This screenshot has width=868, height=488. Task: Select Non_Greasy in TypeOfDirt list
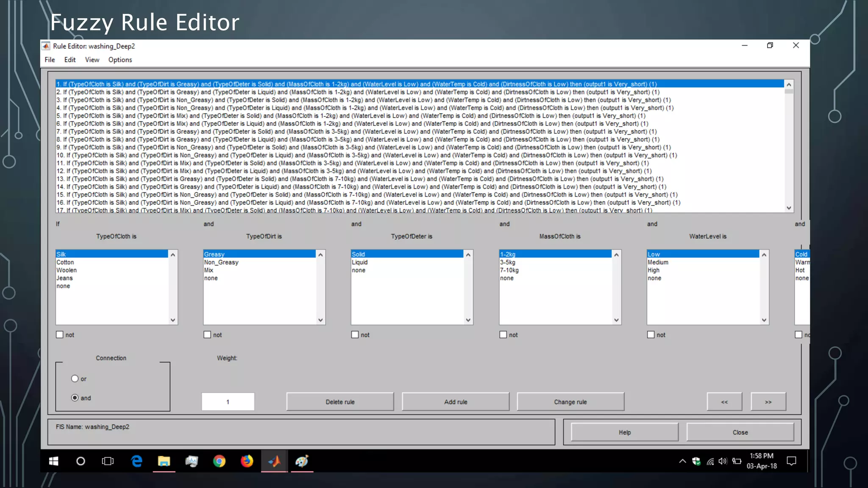tap(259, 262)
